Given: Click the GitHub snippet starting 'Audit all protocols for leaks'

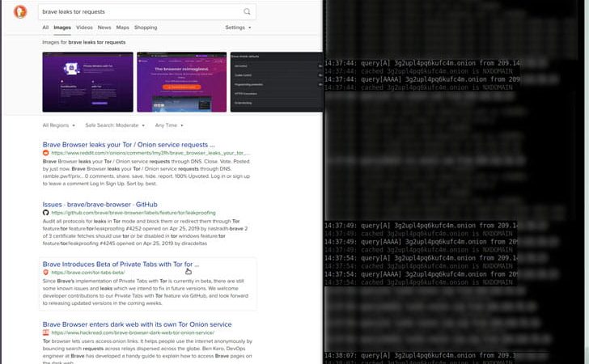Looking at the screenshot, I should pyautogui.click(x=145, y=232).
